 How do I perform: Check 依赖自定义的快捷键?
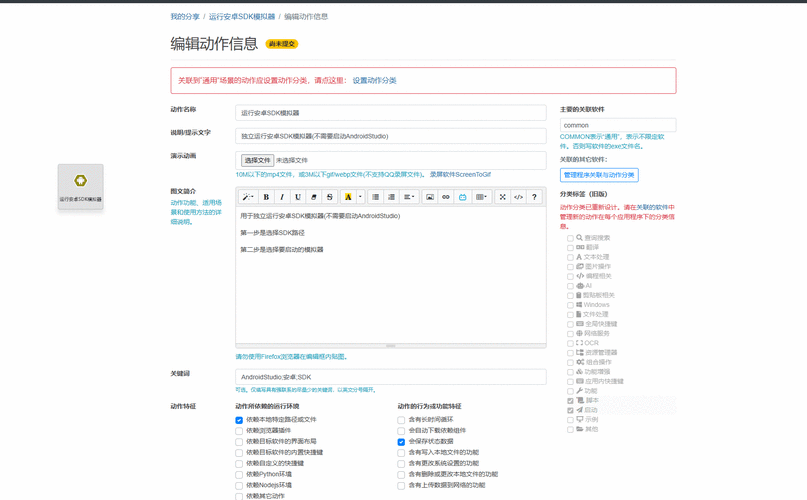point(239,464)
